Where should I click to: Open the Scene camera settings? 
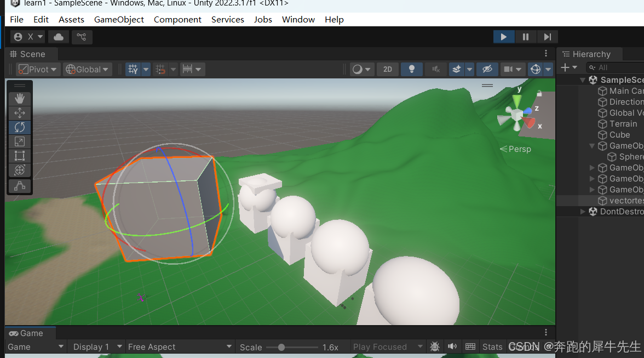point(512,69)
